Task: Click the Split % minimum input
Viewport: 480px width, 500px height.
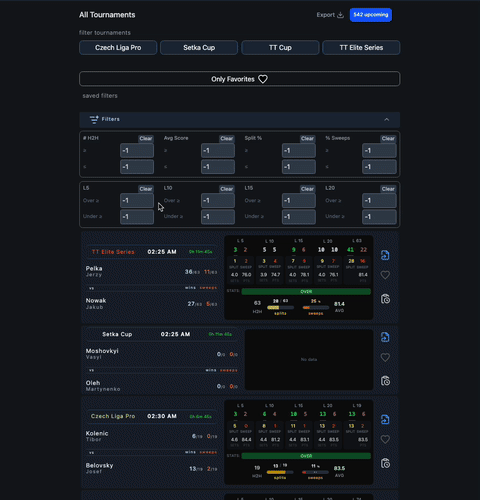Action: [299, 151]
